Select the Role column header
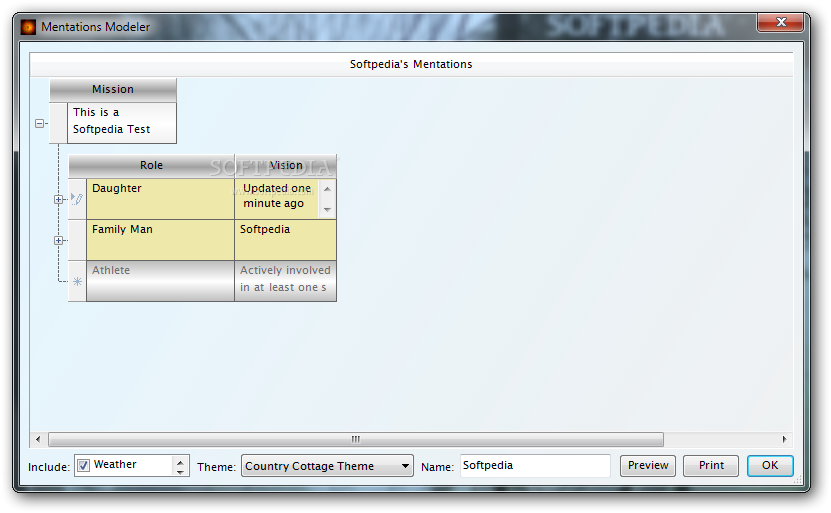Screen dimensions: 831x513 (x=152, y=166)
